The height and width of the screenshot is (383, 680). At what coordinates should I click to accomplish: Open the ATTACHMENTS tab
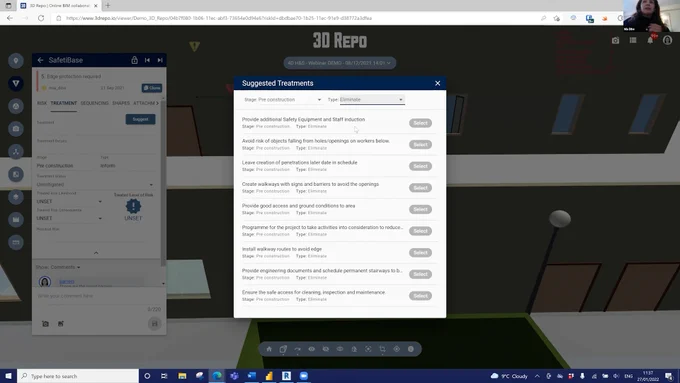coord(144,103)
